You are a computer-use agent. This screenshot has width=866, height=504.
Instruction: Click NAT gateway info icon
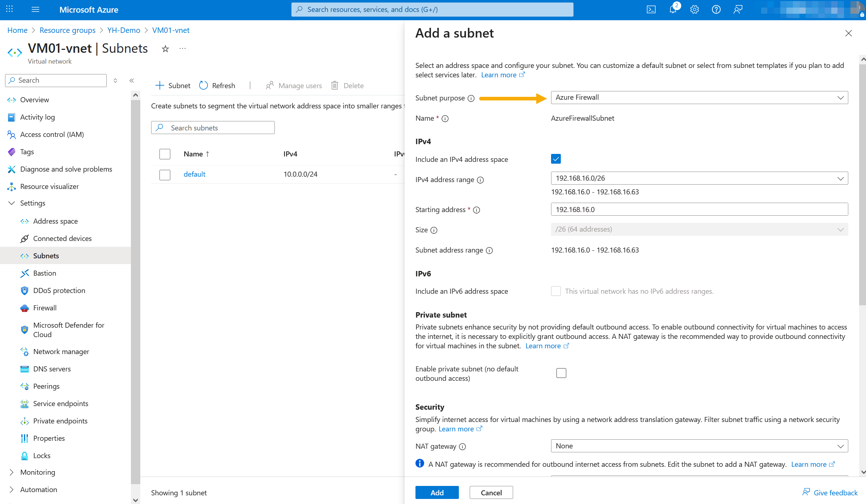pos(462,447)
